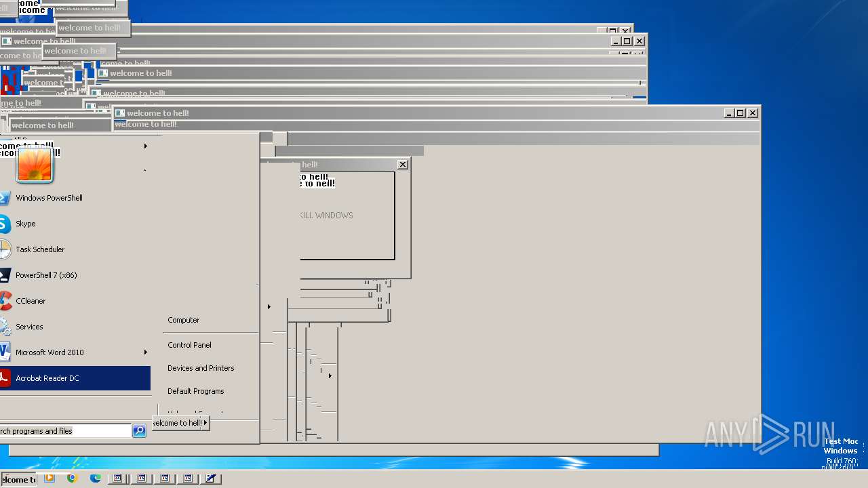Viewport: 868px width, 488px height.
Task: Open Control Panel from Start menu
Action: coord(190,345)
